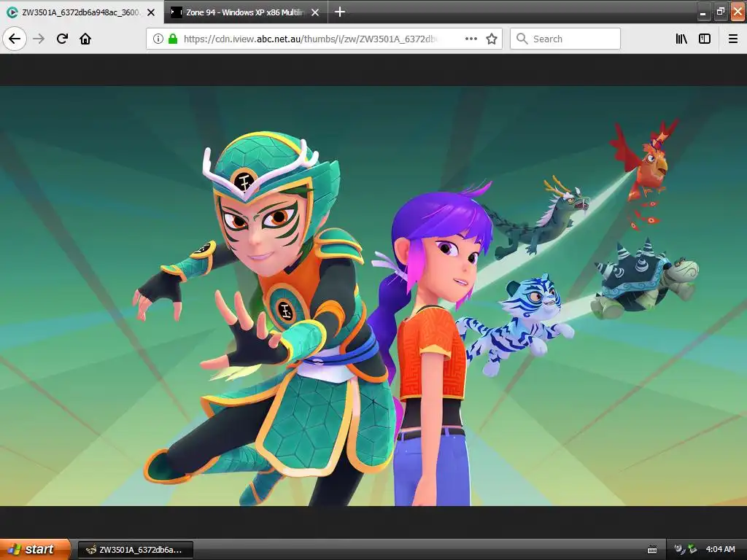Click the search magnifier icon
Viewport: 747px width, 560px height.
[522, 39]
